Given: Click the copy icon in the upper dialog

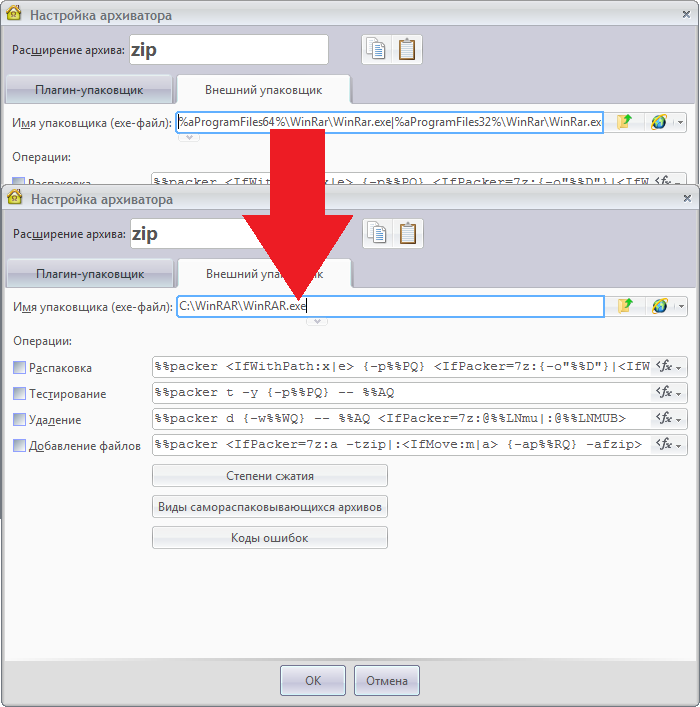Looking at the screenshot, I should pos(376,49).
